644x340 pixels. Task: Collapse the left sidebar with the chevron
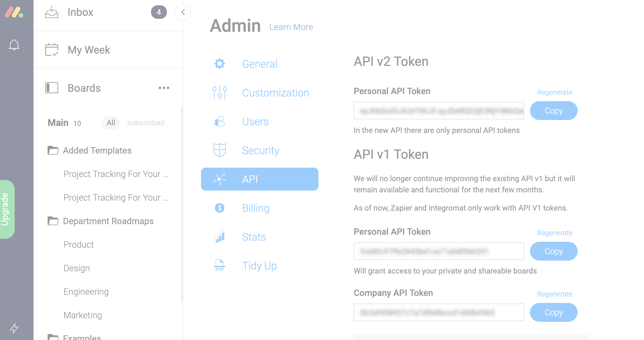pos(183,12)
